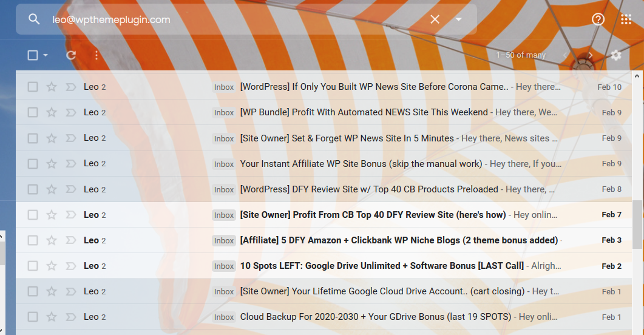644x335 pixels.
Task: Refresh the mail list
Action: pos(71,55)
